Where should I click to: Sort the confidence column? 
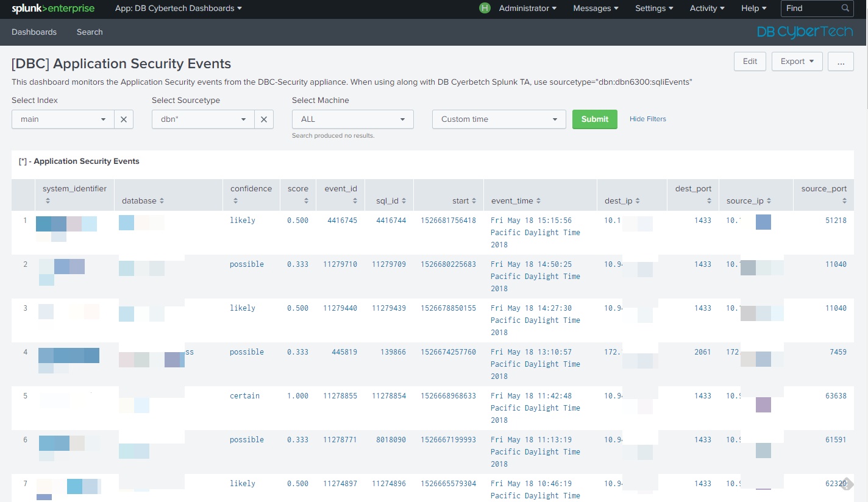[x=235, y=200]
